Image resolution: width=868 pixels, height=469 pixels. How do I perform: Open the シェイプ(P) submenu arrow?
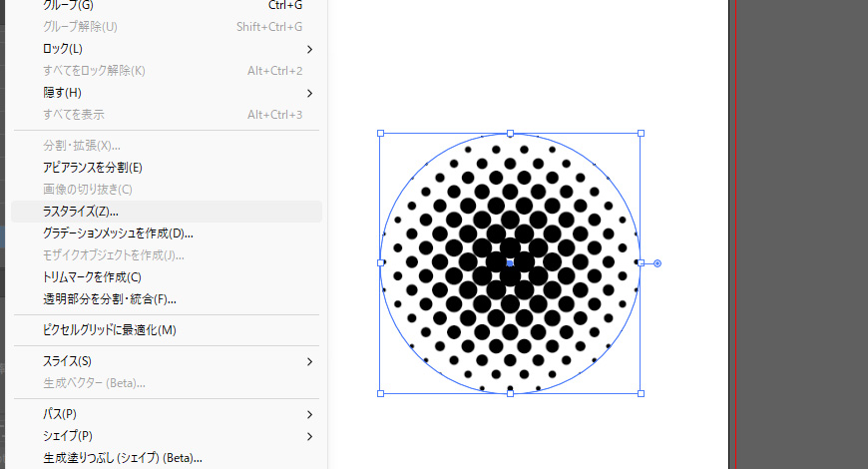tap(309, 436)
